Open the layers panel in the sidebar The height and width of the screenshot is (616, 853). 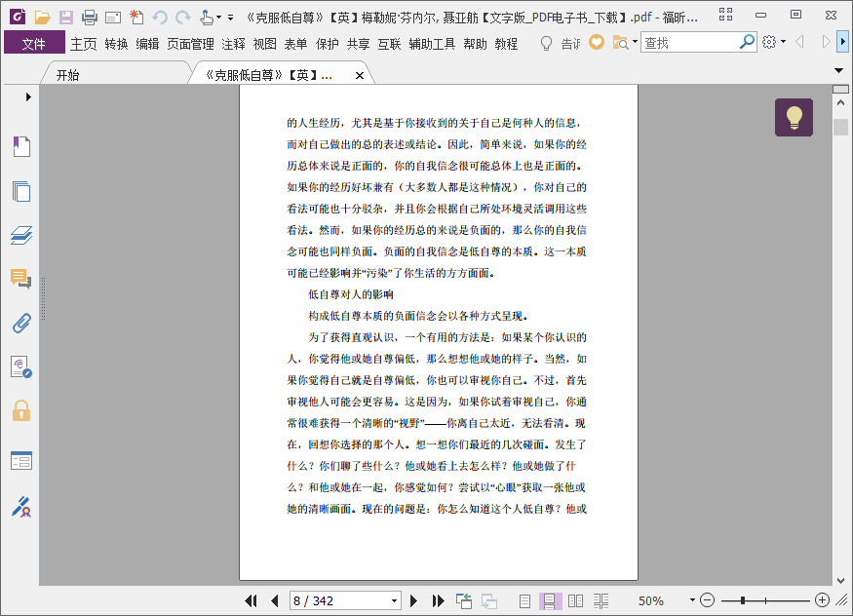pyautogui.click(x=21, y=236)
